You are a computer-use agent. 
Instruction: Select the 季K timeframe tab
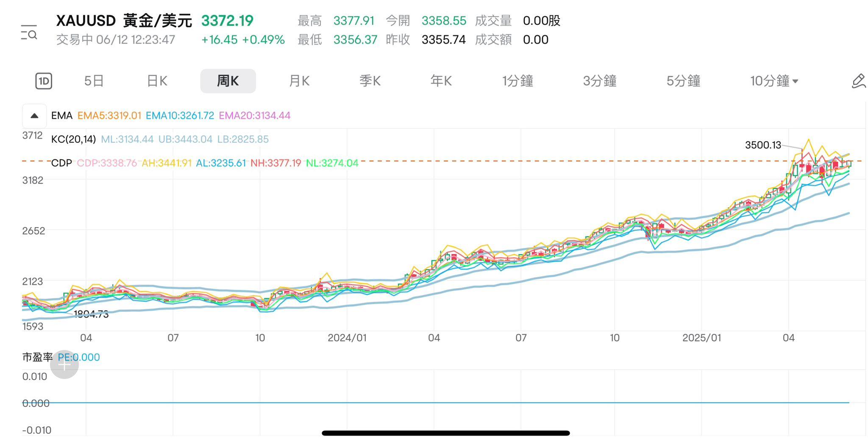[x=370, y=81]
